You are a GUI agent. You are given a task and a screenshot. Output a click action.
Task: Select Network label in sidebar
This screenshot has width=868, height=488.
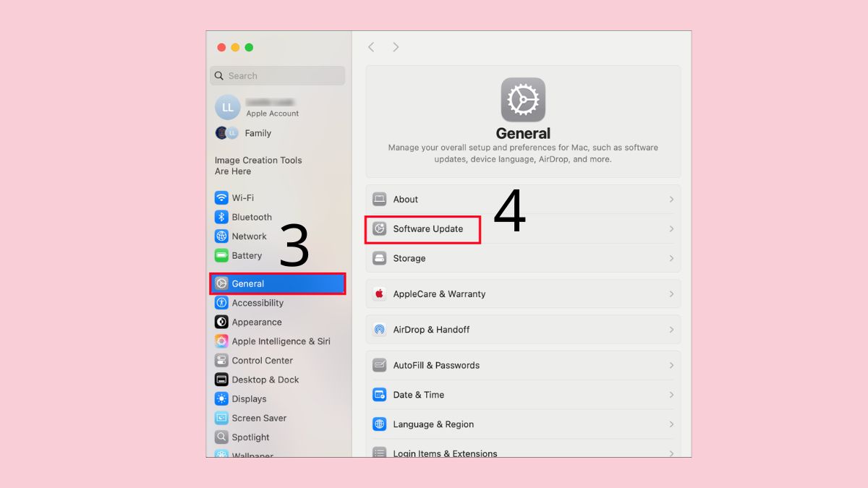coord(250,236)
